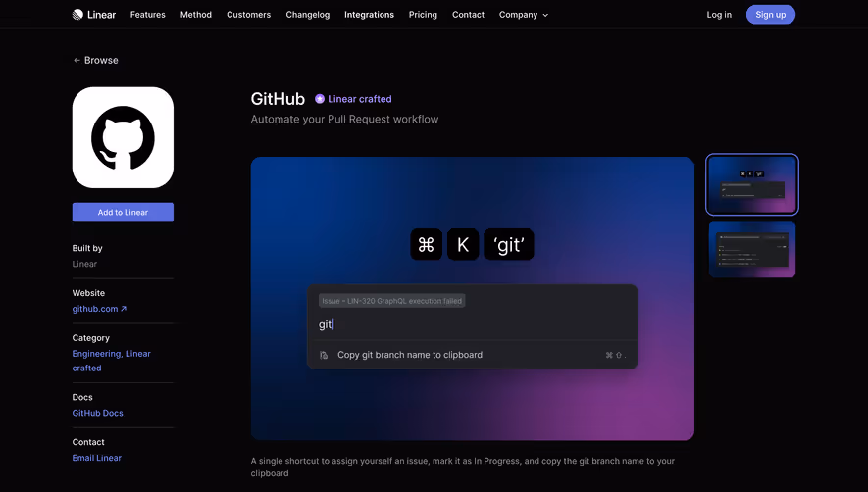Click the Add to Linear button
Image resolution: width=868 pixels, height=492 pixels.
coord(123,212)
